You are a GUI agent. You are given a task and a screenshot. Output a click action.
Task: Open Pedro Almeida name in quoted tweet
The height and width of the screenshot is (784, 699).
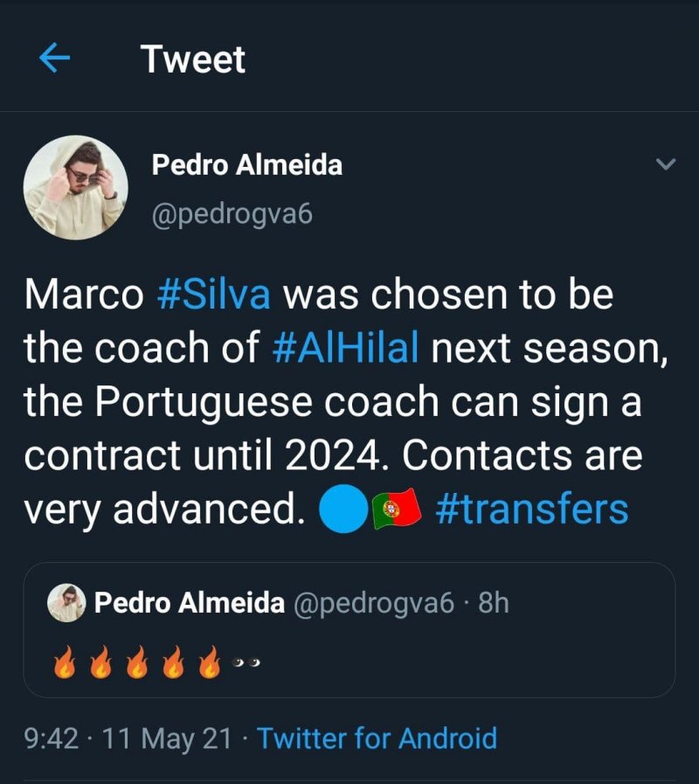pos(189,603)
